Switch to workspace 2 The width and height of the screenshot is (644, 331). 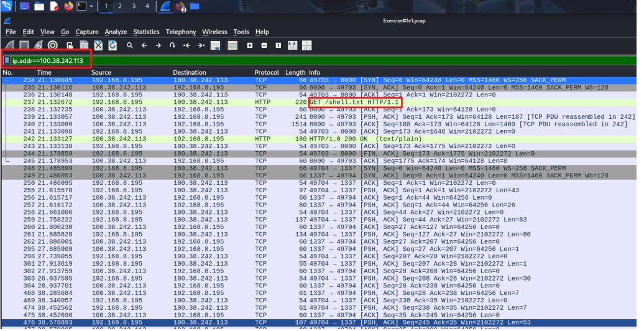pos(119,6)
